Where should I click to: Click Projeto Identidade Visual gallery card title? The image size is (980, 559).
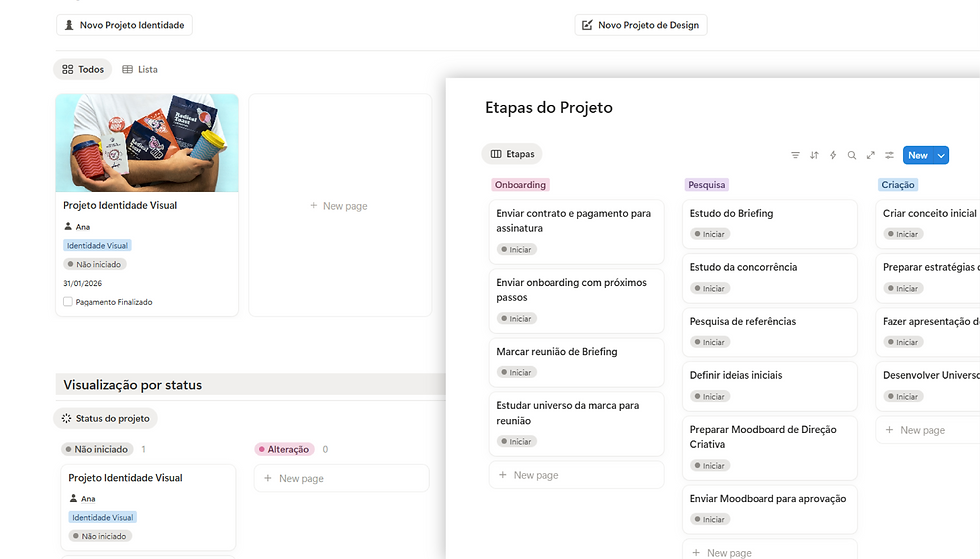(x=120, y=205)
